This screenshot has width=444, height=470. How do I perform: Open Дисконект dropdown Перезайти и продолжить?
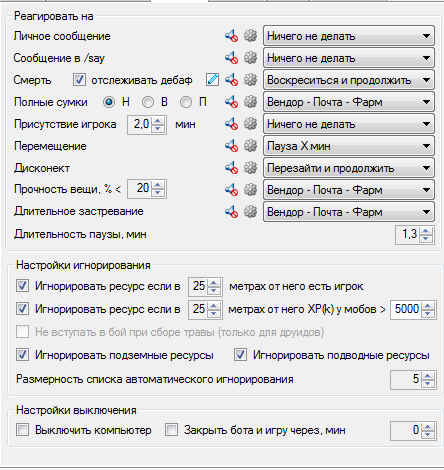tap(349, 168)
